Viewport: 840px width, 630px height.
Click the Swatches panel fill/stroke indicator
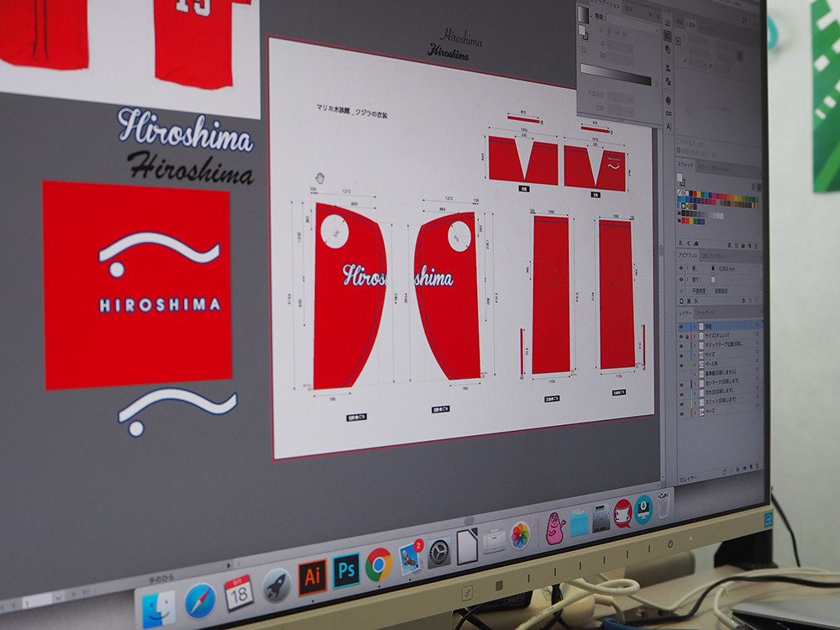(x=681, y=180)
